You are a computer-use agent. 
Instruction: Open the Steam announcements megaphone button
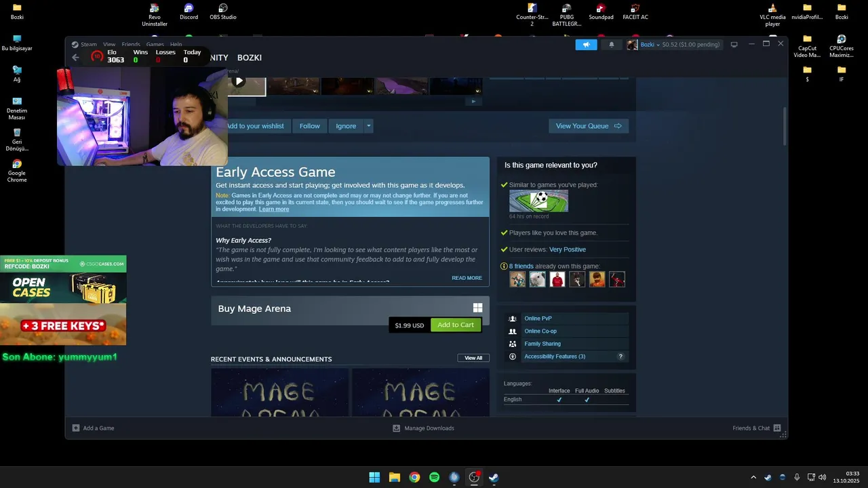586,45
